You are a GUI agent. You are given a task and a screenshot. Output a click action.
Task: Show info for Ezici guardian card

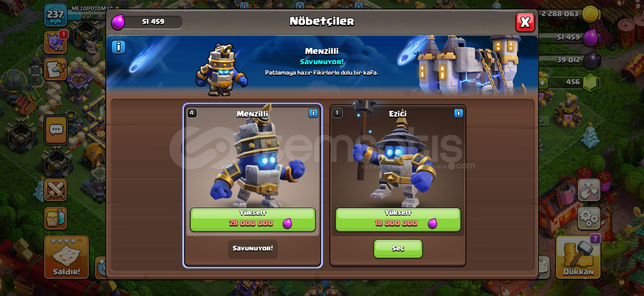458,113
